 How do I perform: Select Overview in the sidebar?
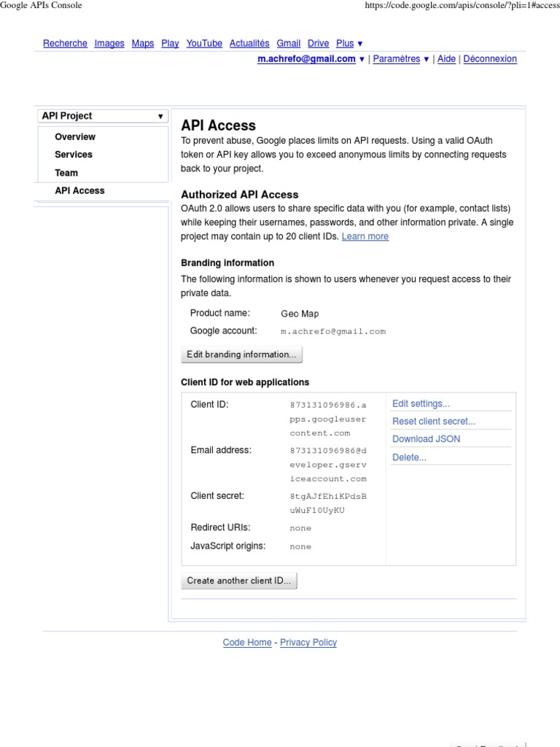tap(75, 136)
